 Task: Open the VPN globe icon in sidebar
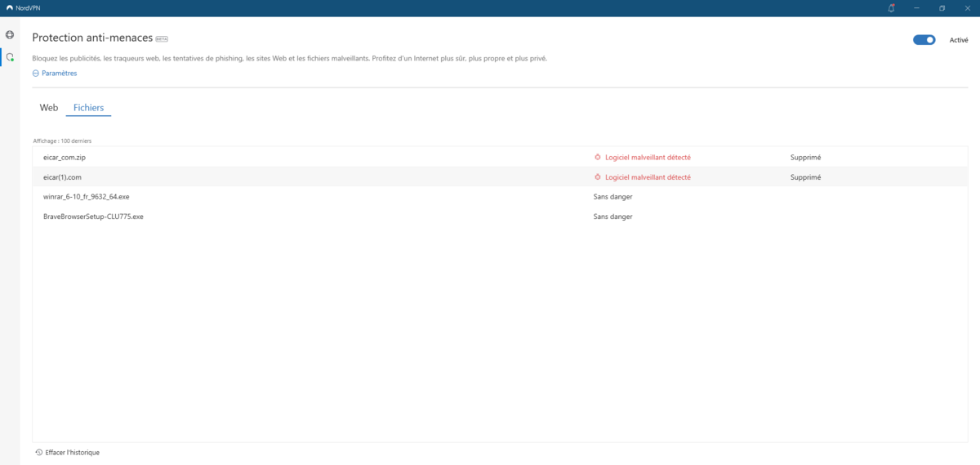click(10, 35)
